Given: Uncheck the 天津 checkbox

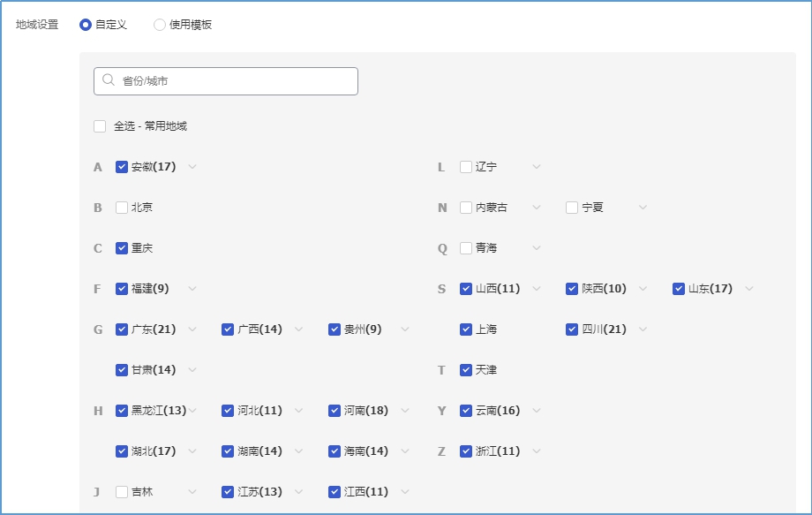Looking at the screenshot, I should (x=466, y=370).
